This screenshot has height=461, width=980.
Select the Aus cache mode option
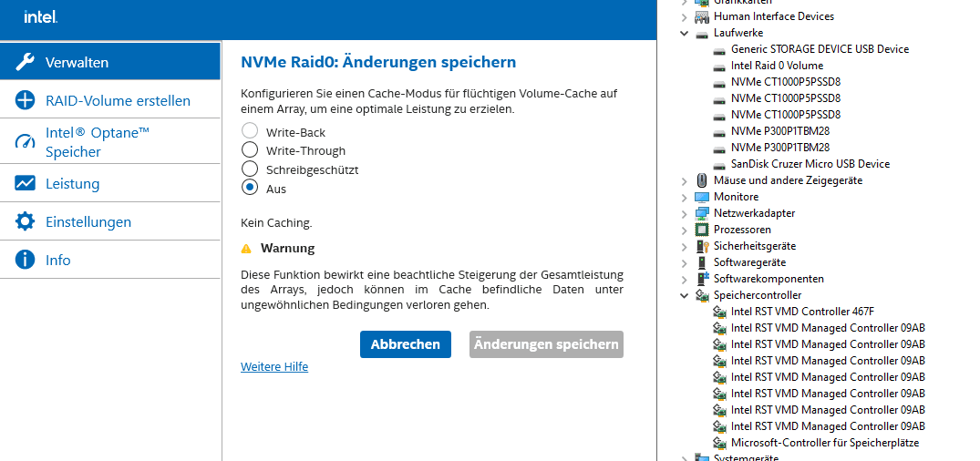tap(250, 187)
